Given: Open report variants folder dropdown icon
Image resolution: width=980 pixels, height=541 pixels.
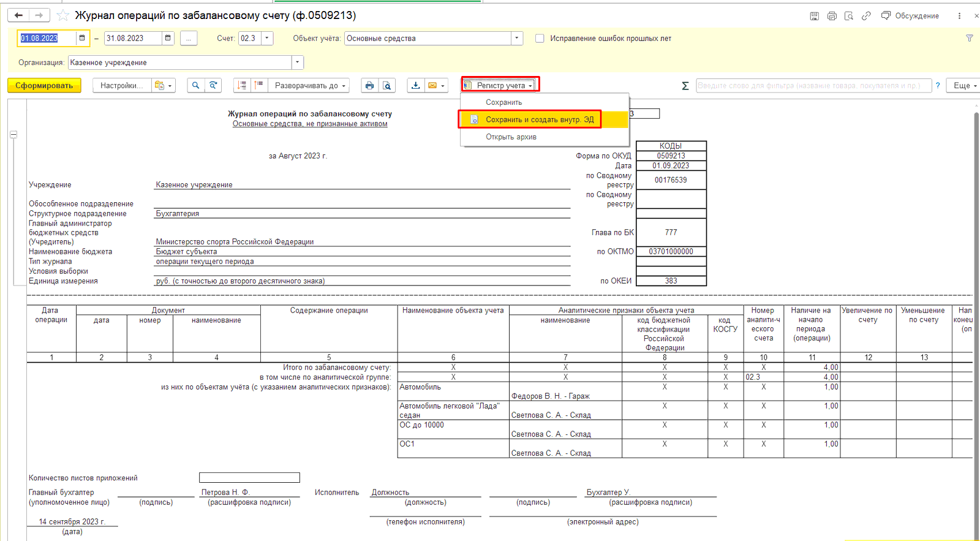Looking at the screenshot, I should [163, 85].
